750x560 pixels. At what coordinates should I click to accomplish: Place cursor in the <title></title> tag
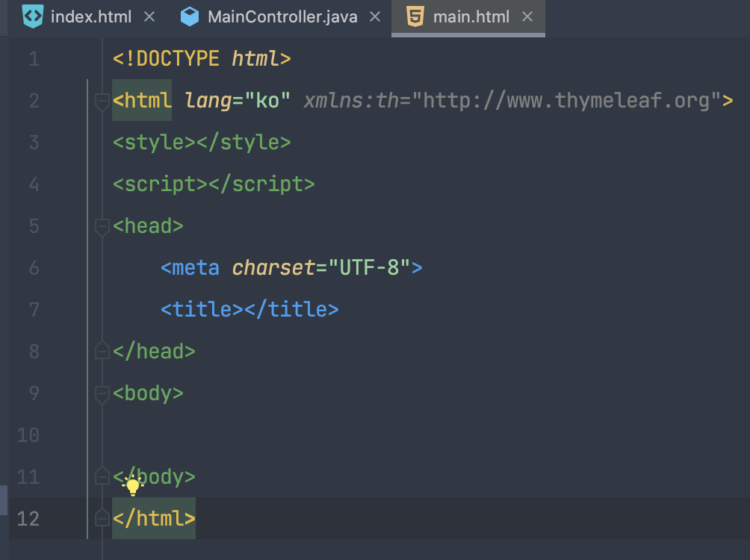click(x=250, y=309)
